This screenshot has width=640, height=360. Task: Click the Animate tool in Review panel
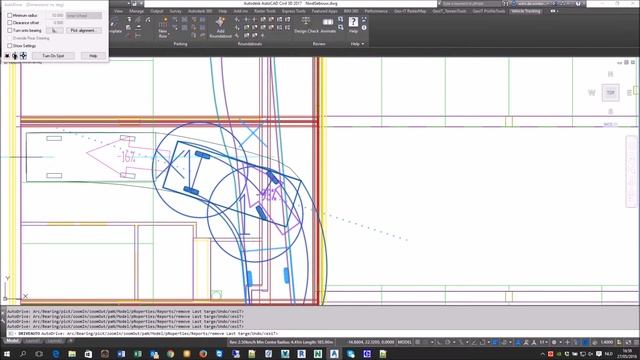(x=328, y=25)
